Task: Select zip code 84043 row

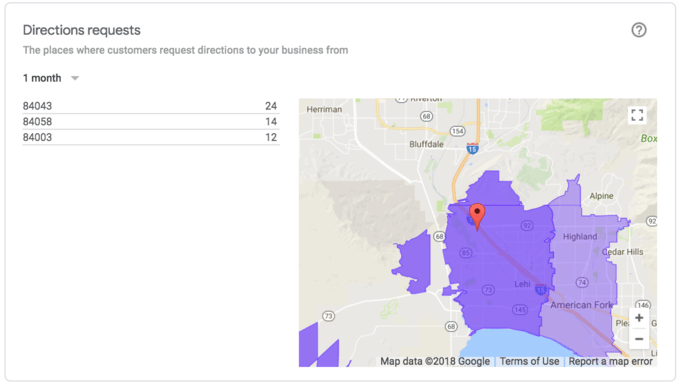Action: tap(150, 106)
